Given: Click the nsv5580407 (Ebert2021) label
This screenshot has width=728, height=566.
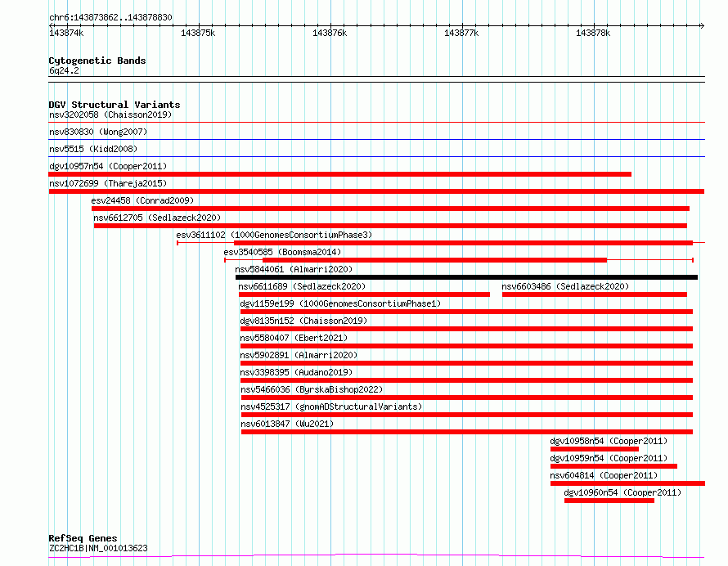Looking at the screenshot, I should pos(294,338).
